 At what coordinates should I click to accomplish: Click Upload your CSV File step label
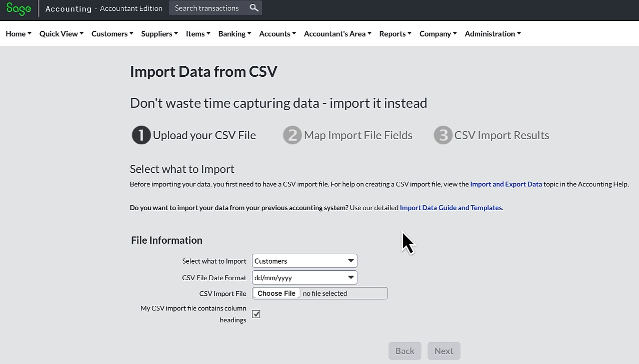click(x=204, y=135)
